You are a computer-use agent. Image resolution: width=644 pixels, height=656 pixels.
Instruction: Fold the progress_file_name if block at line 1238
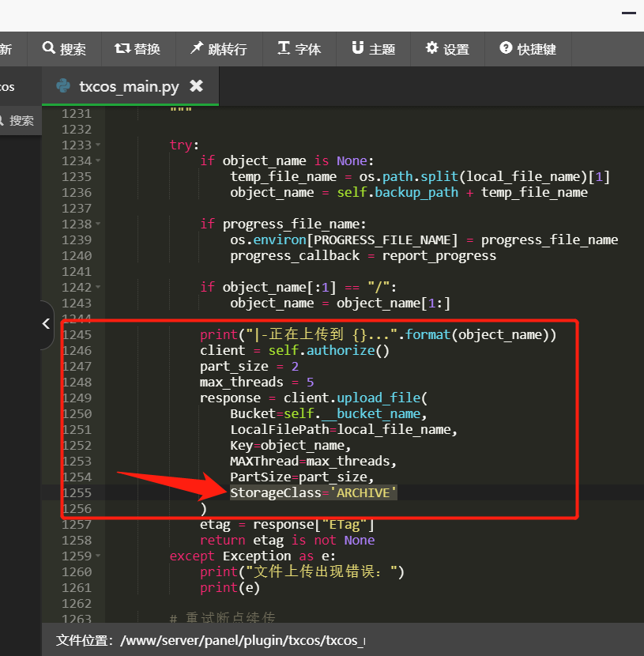pos(98,224)
